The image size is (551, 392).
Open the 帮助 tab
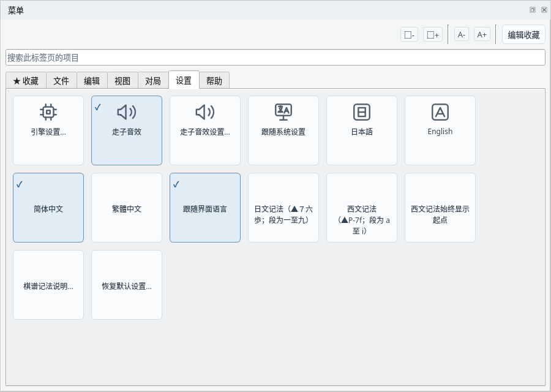pyautogui.click(x=214, y=81)
